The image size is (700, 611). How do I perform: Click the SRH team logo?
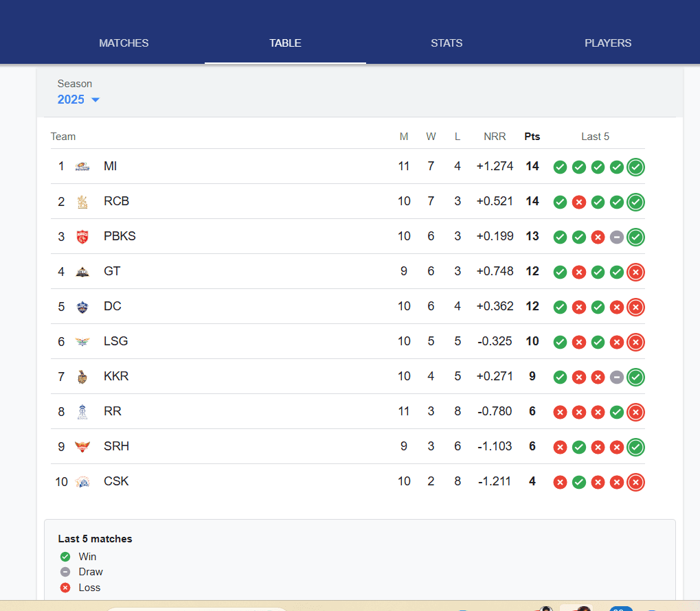coord(82,446)
